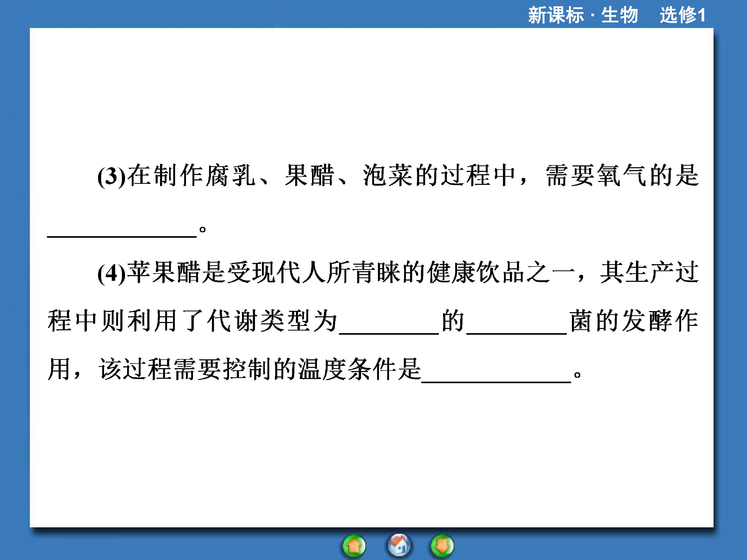Click the house home navigation icon
Viewport: 747px width, 560px height.
pos(399,545)
